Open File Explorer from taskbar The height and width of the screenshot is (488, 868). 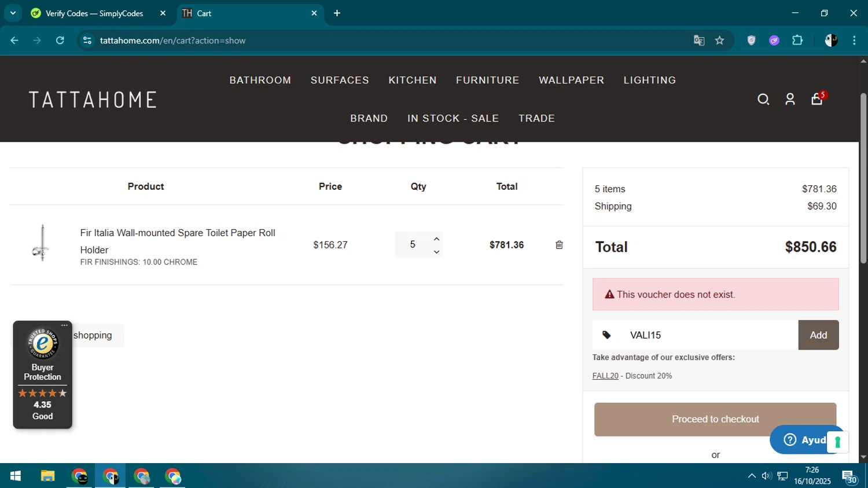click(47, 476)
